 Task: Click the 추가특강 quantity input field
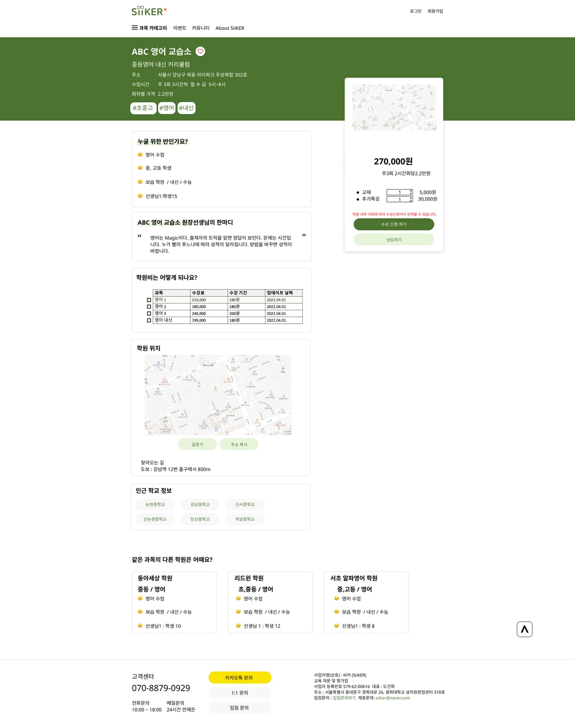pos(400,199)
